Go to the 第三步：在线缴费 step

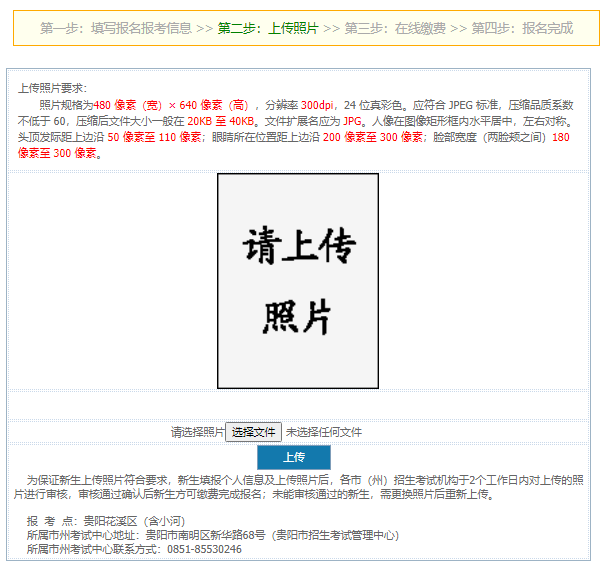[395, 28]
